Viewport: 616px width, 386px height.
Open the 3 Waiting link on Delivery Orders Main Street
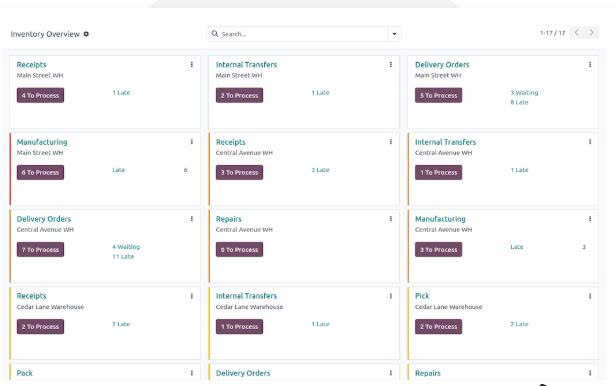524,93
